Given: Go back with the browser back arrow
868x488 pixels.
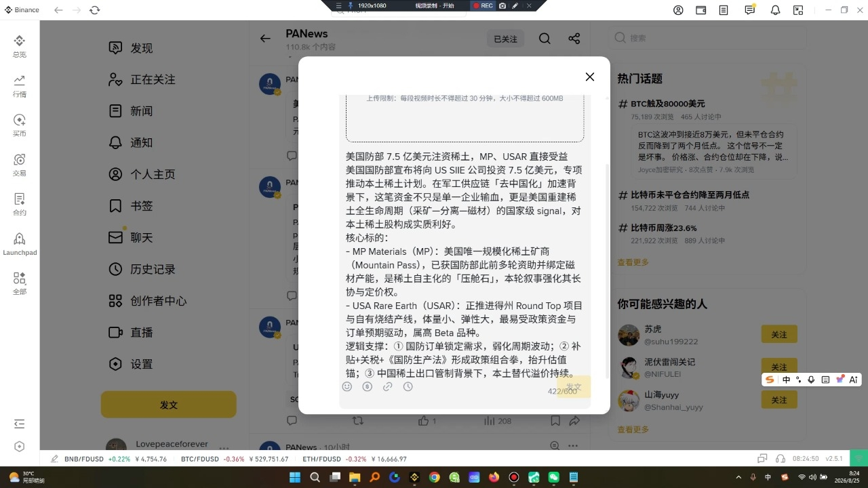Looking at the screenshot, I should 58,10.
